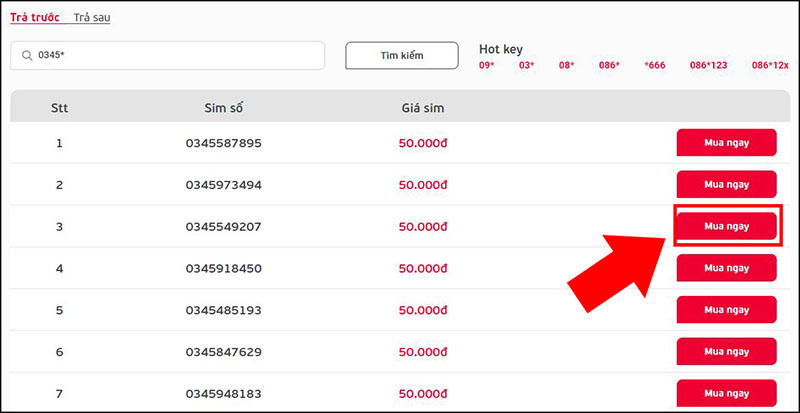Image resolution: width=800 pixels, height=413 pixels.
Task: Buy sim 0345918450 with Mua ngay
Action: [x=726, y=268]
